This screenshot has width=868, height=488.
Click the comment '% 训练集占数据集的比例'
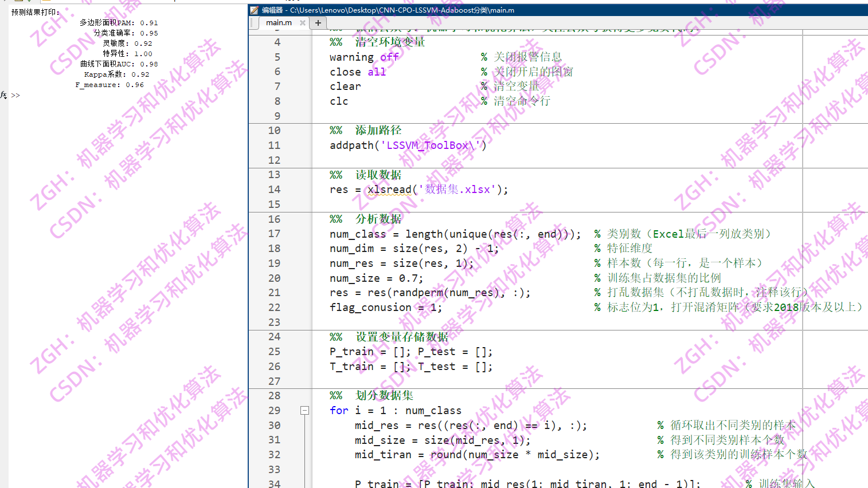point(658,278)
